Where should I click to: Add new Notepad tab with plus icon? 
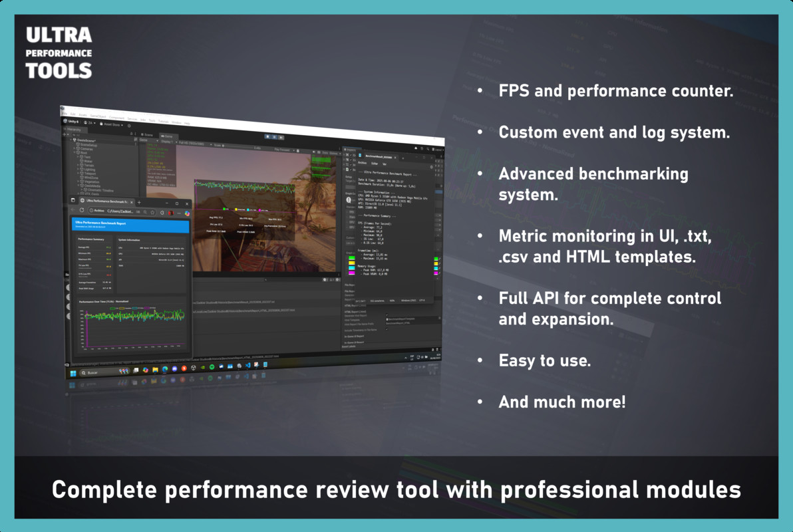[x=402, y=158]
